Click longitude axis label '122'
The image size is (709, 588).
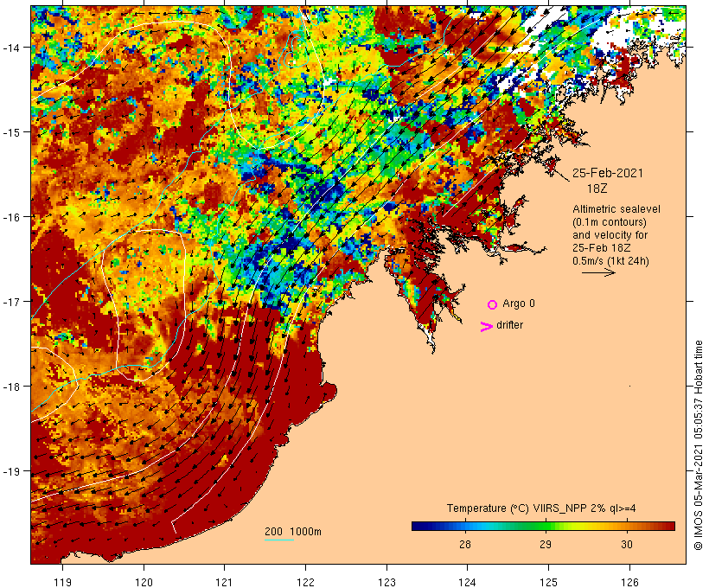click(305, 582)
